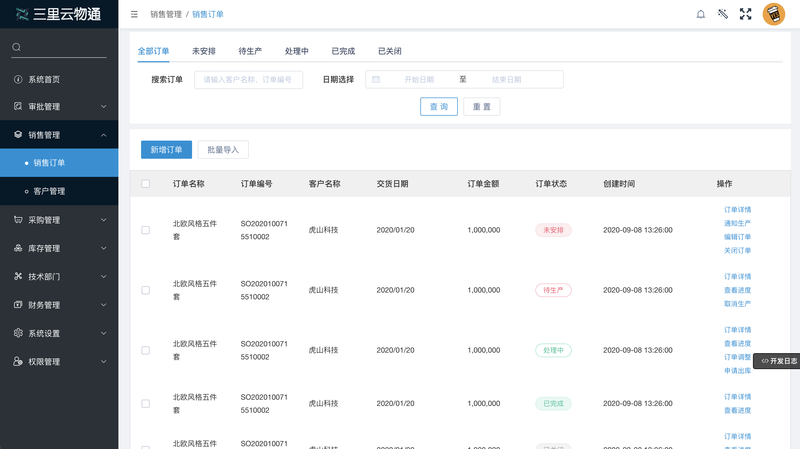Switch to the 已关闭 tab

[x=389, y=51]
